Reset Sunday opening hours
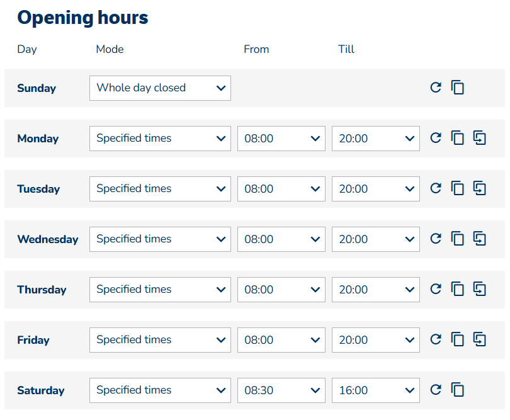Image resolution: width=510 pixels, height=420 pixels. (436, 88)
